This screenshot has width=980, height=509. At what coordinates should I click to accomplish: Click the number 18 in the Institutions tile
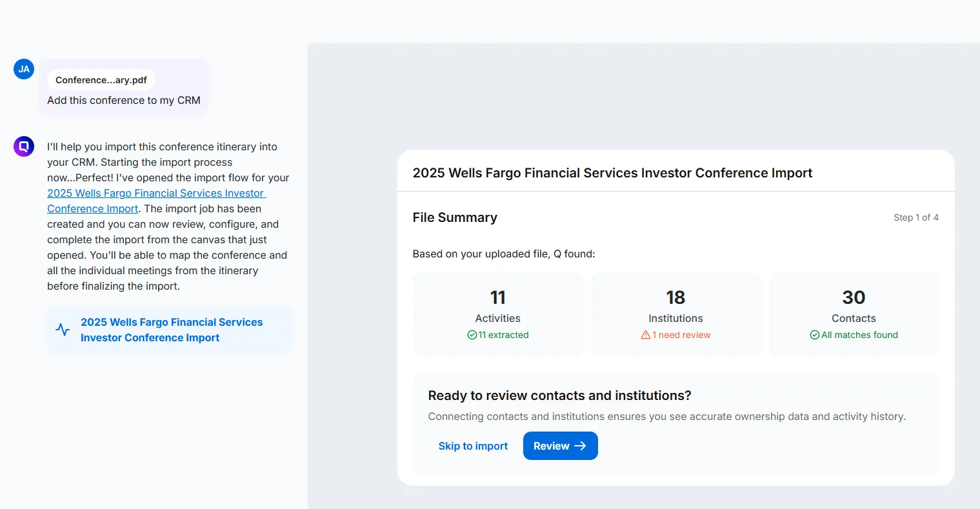pyautogui.click(x=675, y=297)
